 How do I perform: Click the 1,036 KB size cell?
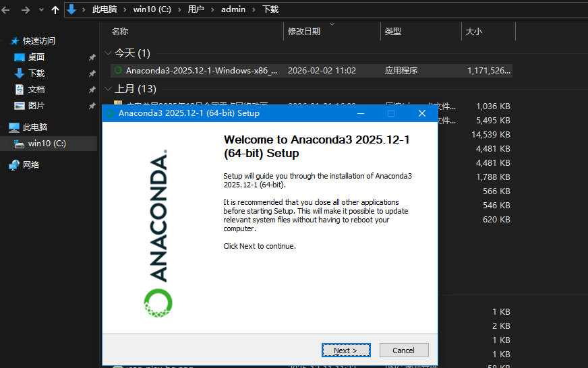pos(493,106)
